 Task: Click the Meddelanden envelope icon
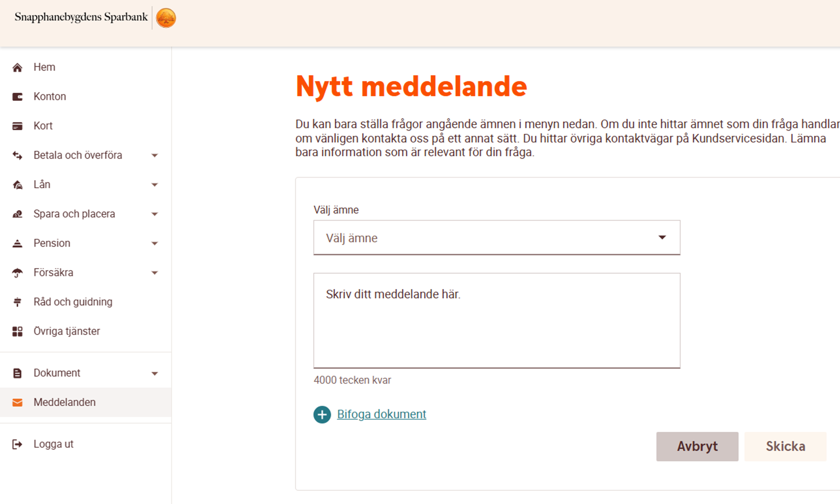17,402
